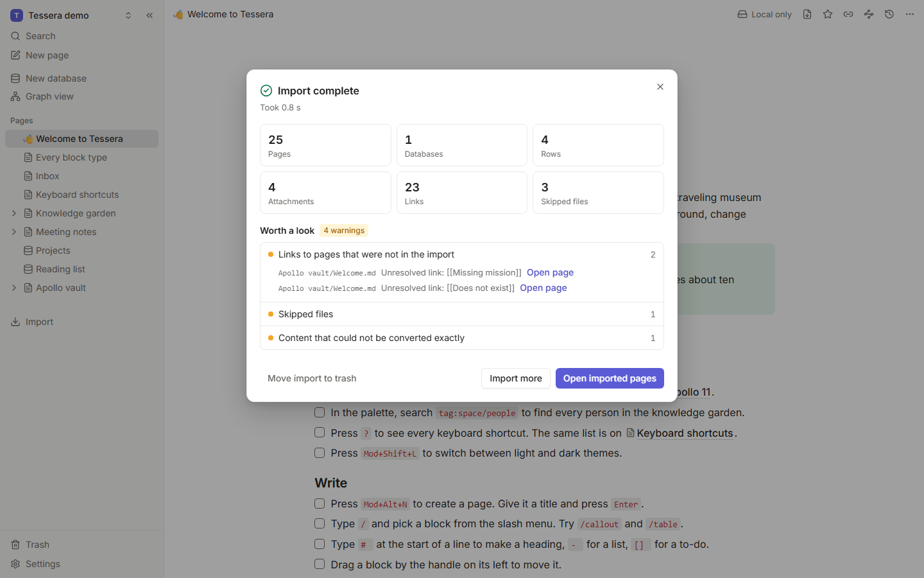Copy the page link icon
Screen dimensions: 924x578
click(848, 14)
